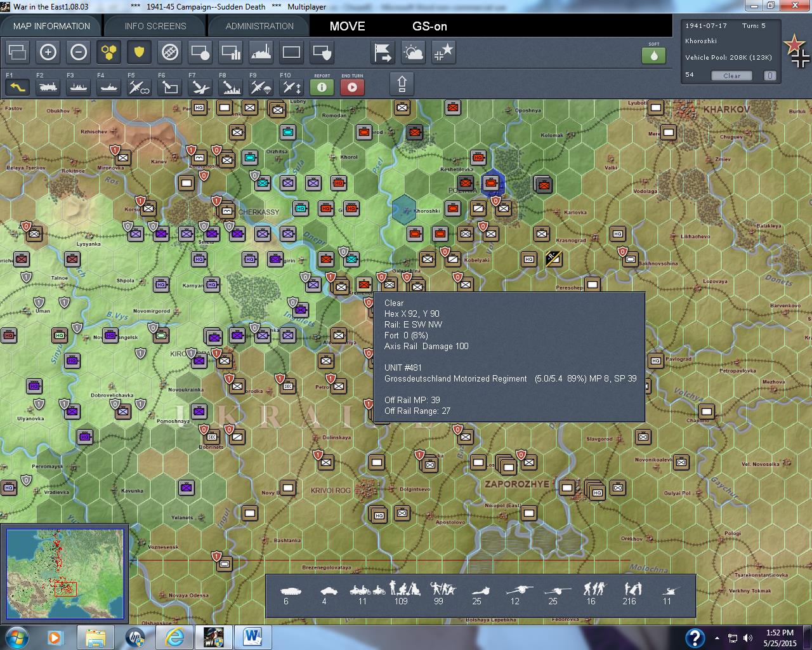This screenshot has height=650, width=812.
Task: Open the cross and star toolbar button
Action: click(444, 52)
